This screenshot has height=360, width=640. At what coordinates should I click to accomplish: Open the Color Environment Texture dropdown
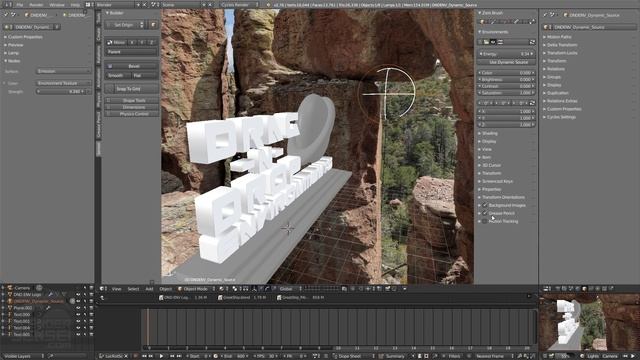63,83
